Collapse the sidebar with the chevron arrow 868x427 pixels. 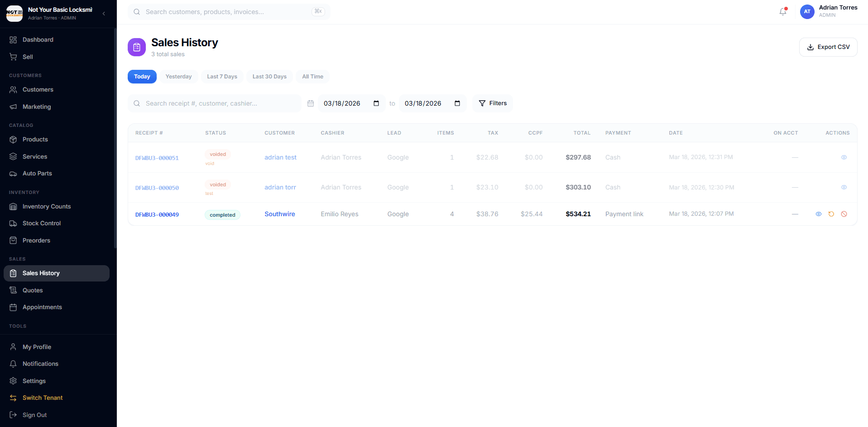[103, 14]
